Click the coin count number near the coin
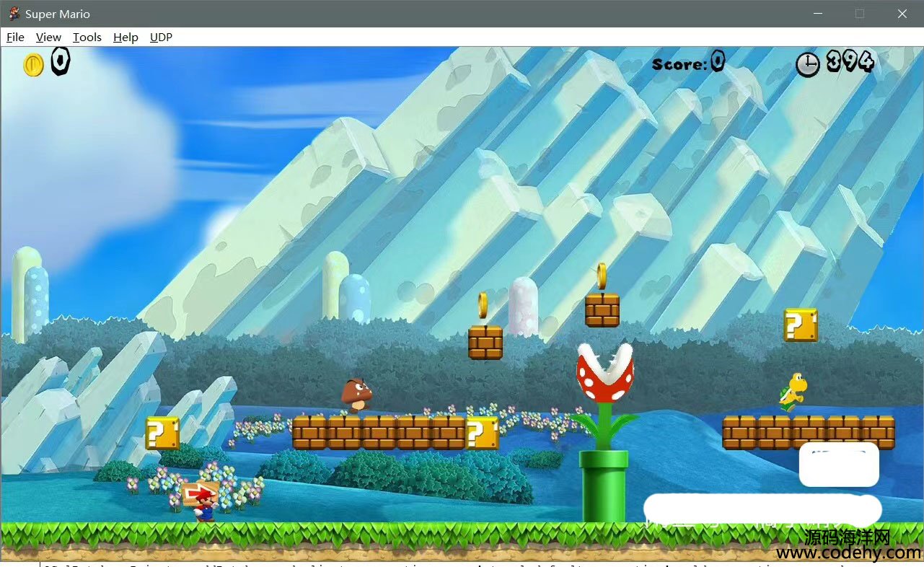 (x=61, y=62)
